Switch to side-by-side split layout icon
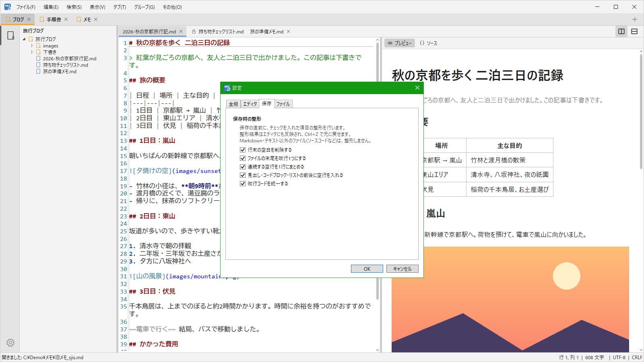The height and width of the screenshot is (362, 644). coord(621,31)
